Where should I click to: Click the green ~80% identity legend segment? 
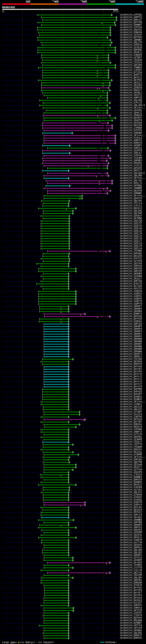pos(101,4)
